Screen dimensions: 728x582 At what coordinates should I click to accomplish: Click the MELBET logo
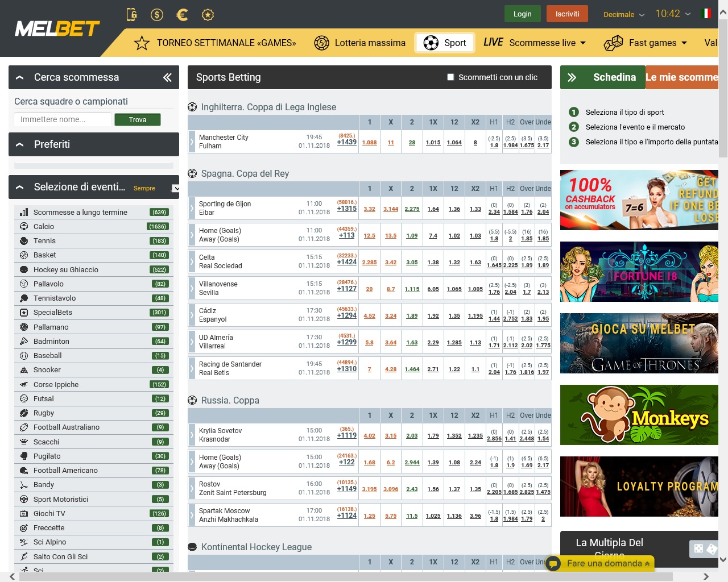point(57,28)
